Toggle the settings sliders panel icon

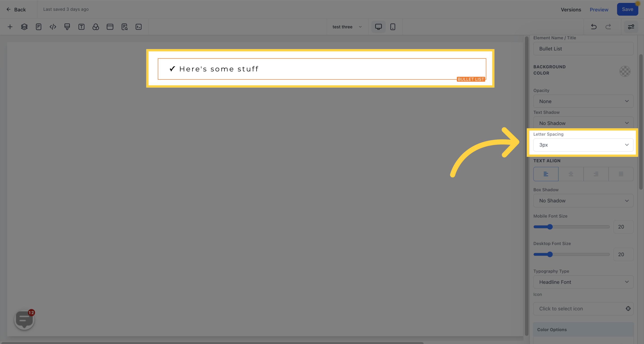point(631,27)
